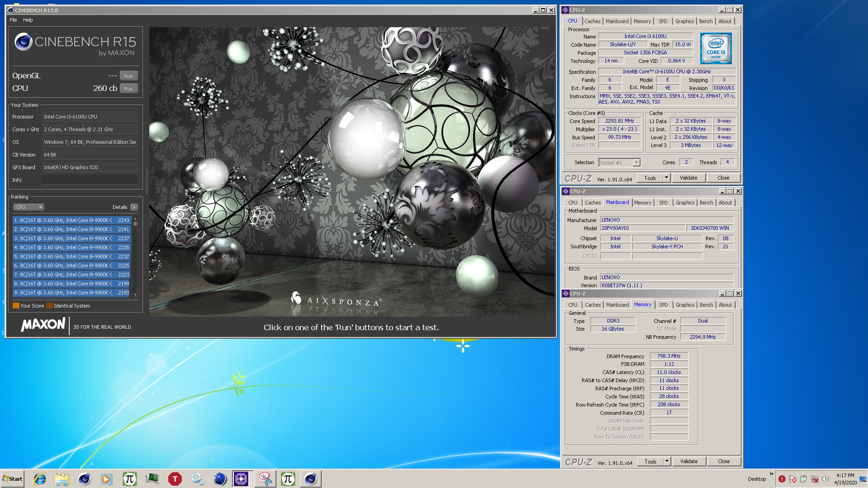Launch Windows Media Player from taskbar
868x488 pixels.
[106, 479]
